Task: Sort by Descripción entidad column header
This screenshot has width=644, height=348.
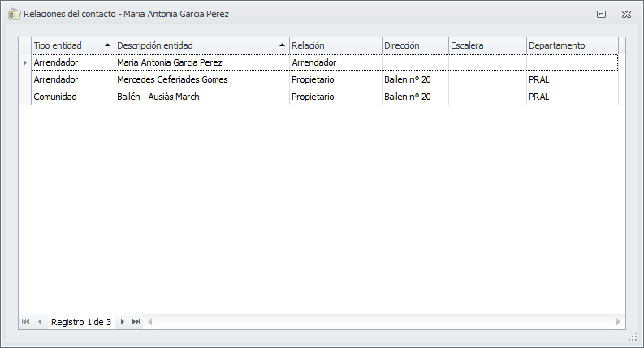Action: coord(201,45)
